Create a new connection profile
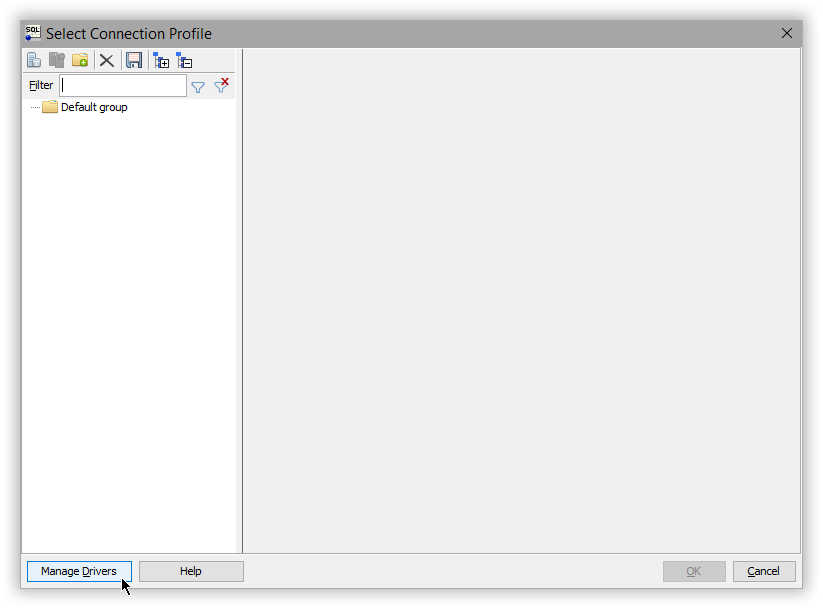Image resolution: width=823 pixels, height=609 pixels. click(33, 60)
